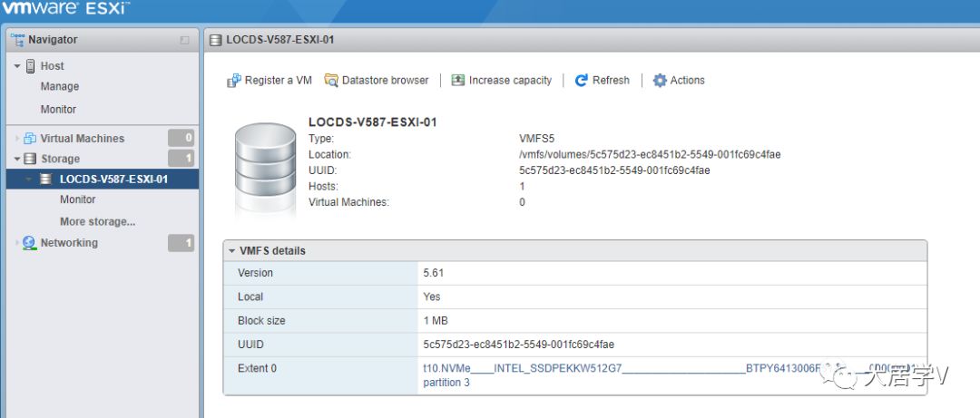The image size is (980, 418).
Task: Click the Networking globe icon
Action: point(29,243)
